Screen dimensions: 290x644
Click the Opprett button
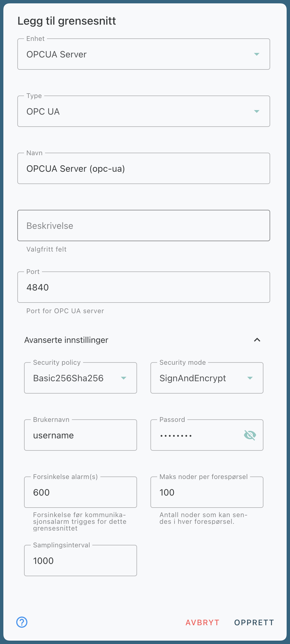254,622
